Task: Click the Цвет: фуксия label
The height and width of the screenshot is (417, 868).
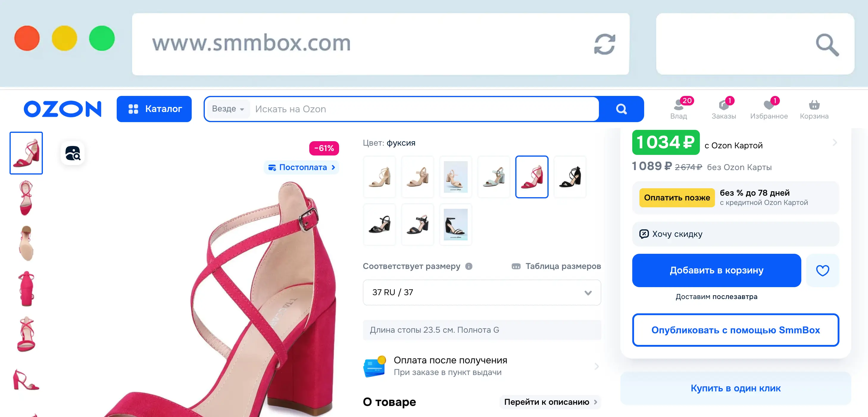Action: point(389,143)
